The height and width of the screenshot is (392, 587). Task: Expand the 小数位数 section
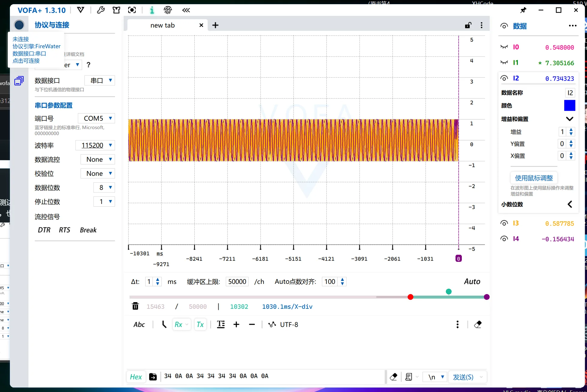[570, 204]
